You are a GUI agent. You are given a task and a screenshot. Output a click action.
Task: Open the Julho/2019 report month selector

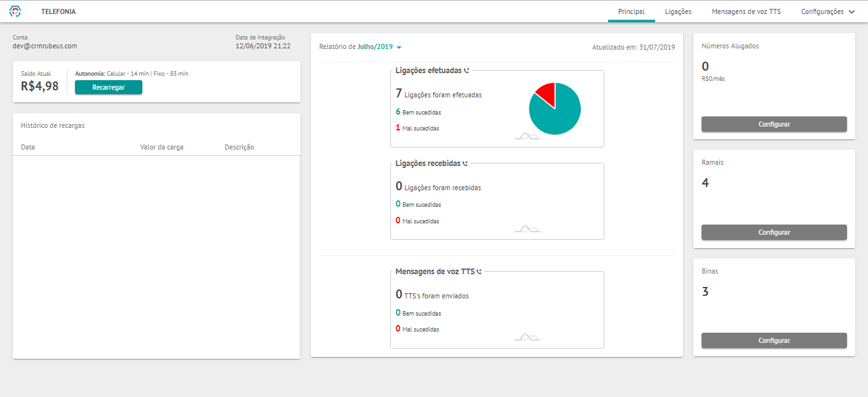(379, 47)
